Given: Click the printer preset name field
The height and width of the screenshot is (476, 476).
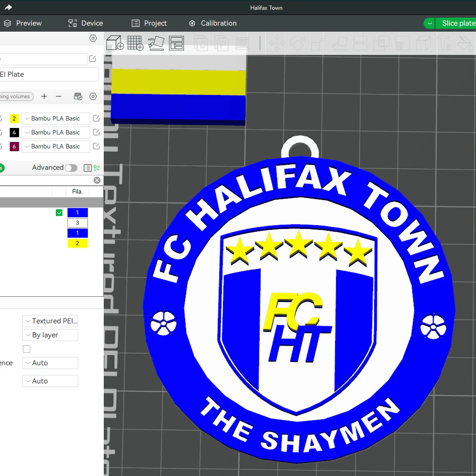Looking at the screenshot, I should 43,59.
